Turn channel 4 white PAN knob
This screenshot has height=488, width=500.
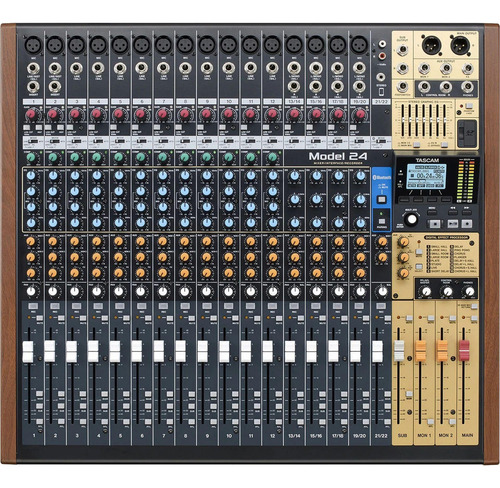tap(97, 291)
